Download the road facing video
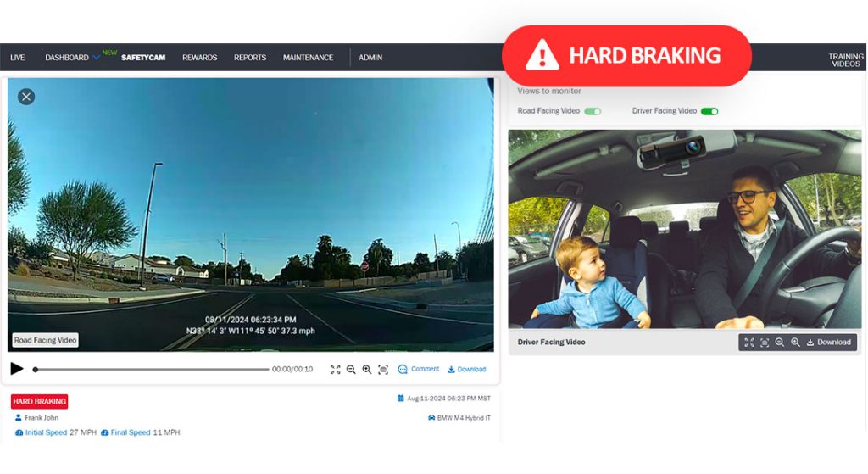The image size is (868, 474). (467, 370)
